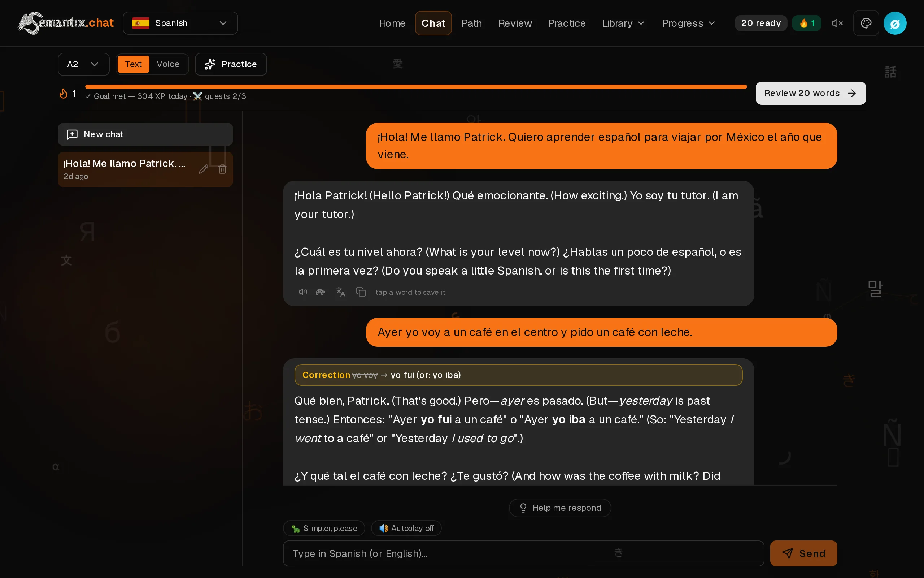924x578 pixels.
Task: Delete chat with the trash icon
Action: click(222, 169)
